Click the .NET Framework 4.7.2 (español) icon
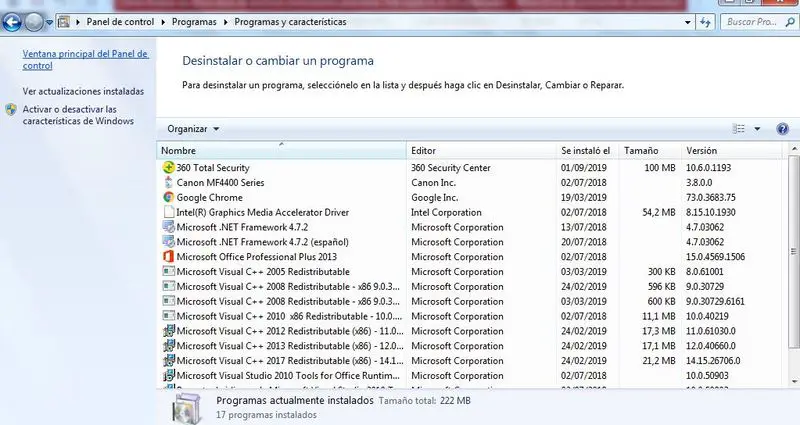This screenshot has width=800, height=425. click(168, 241)
